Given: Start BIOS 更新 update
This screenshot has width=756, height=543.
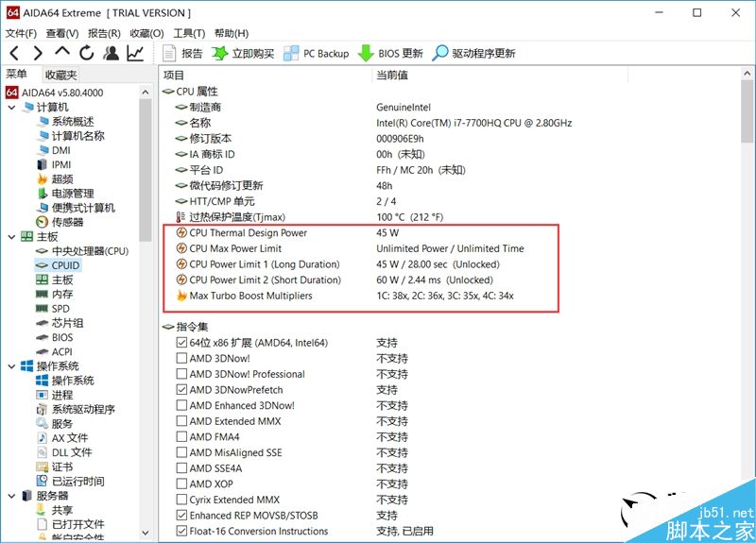Looking at the screenshot, I should point(390,54).
